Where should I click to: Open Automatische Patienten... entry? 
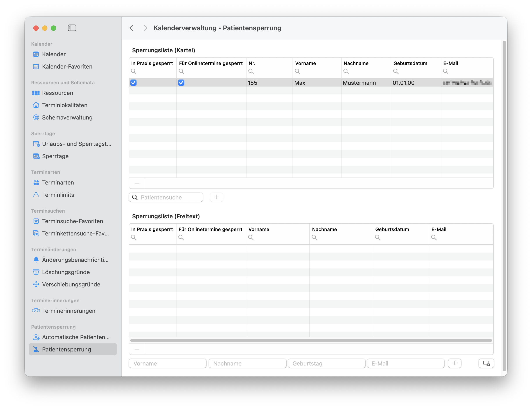(x=73, y=337)
